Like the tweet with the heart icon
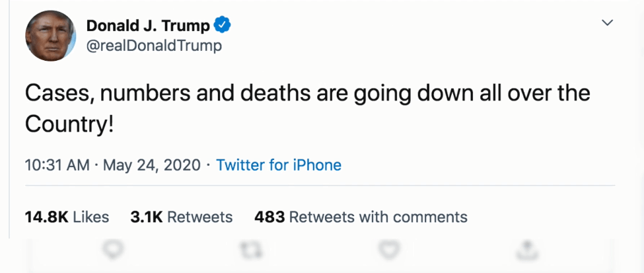Screen dimensions: 644x273 coord(388,249)
